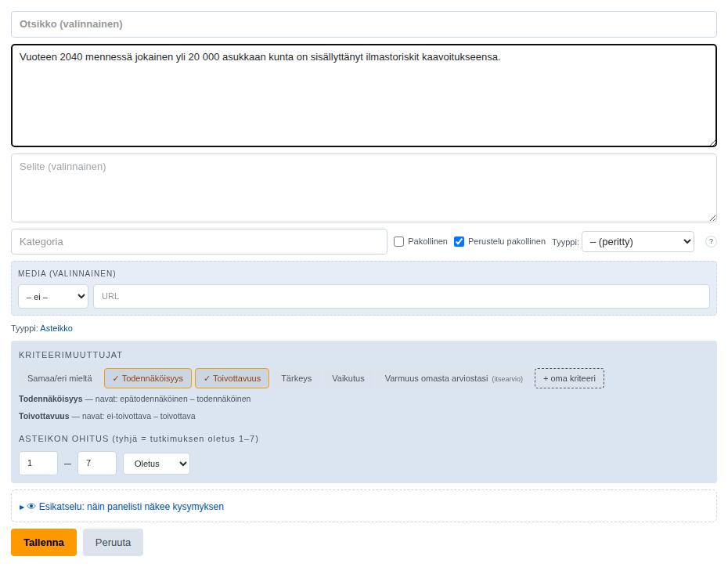Click the eye icon beside Esikatselu

point(31,506)
